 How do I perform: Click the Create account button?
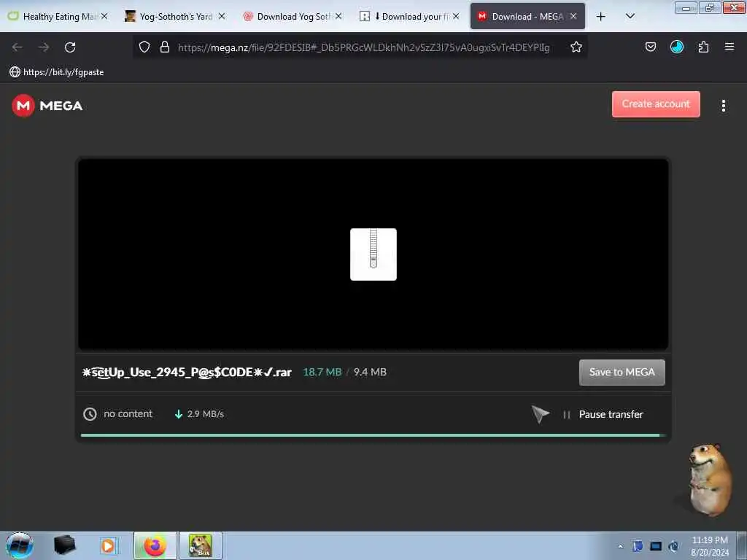656,104
